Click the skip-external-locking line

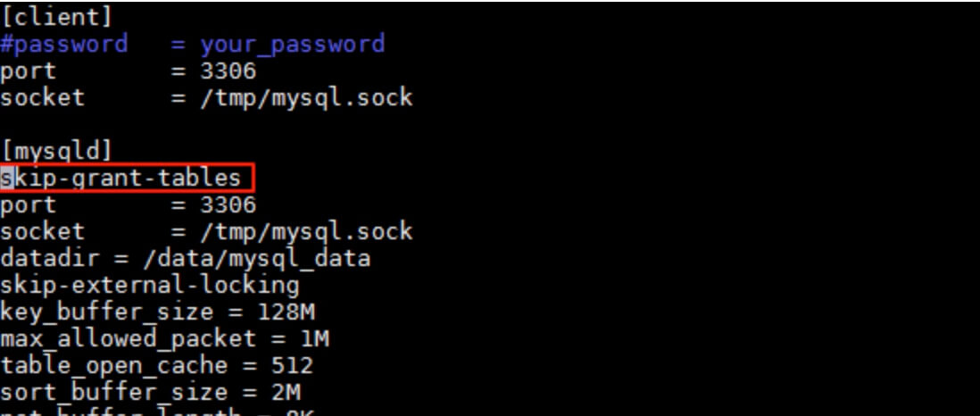tap(149, 285)
